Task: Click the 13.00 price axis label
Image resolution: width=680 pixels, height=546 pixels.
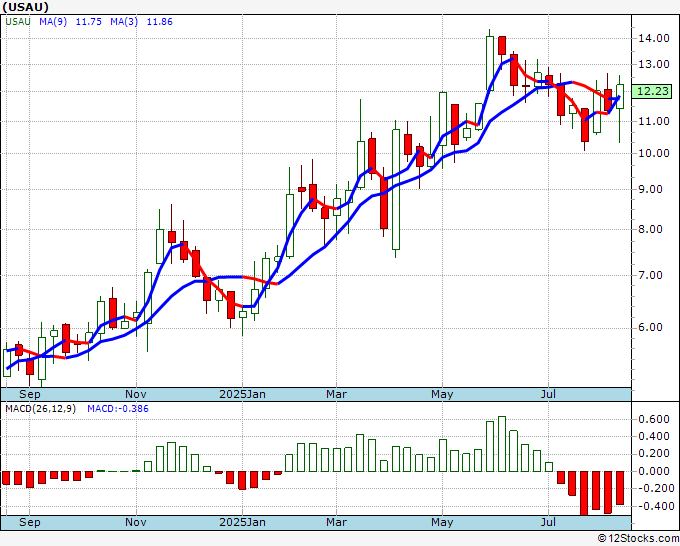Action: (654, 65)
